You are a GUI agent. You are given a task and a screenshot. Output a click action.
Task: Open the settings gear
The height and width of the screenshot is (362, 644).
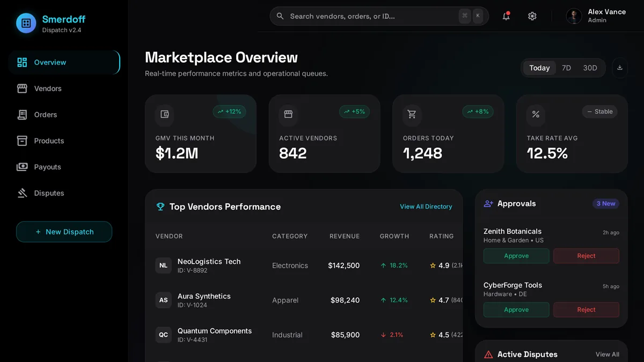(532, 16)
